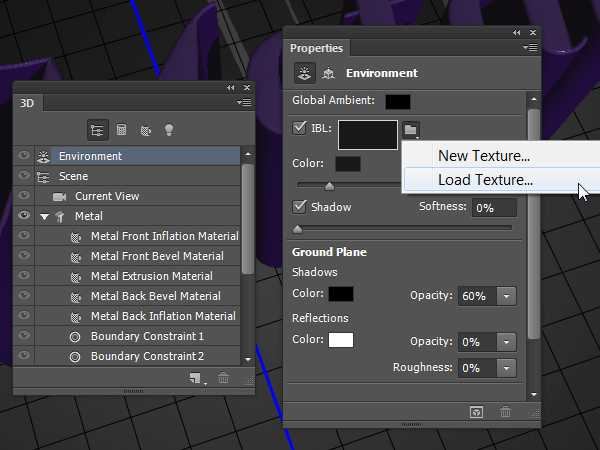Click the IBL texture folder icon
Viewport: 600px width, 450px height.
410,130
